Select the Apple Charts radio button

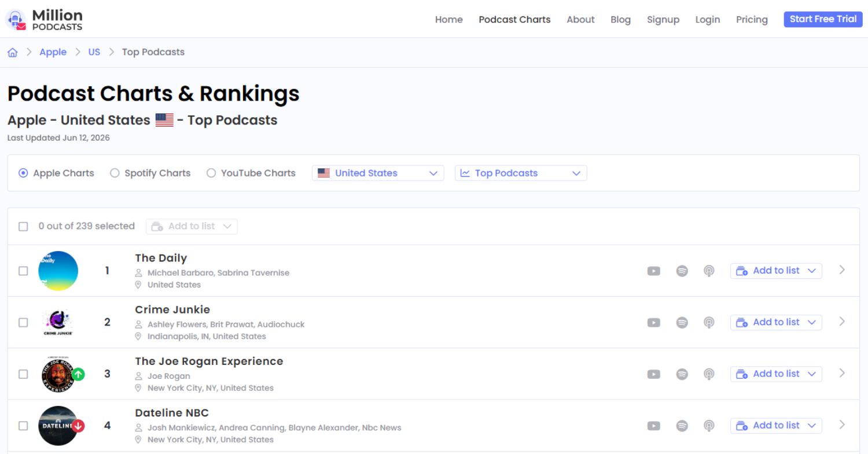tap(23, 173)
